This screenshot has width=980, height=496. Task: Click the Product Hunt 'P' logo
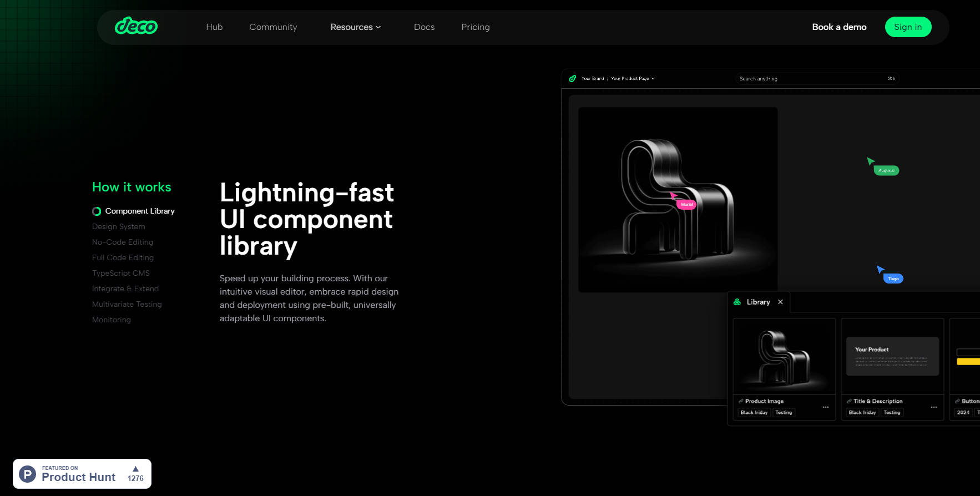(x=28, y=474)
